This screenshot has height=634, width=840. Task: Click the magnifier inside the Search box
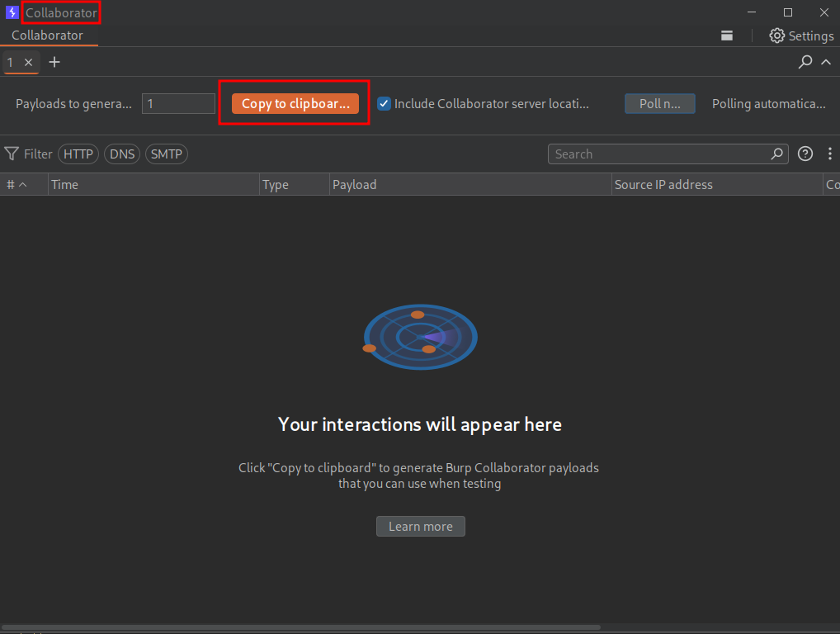point(776,154)
